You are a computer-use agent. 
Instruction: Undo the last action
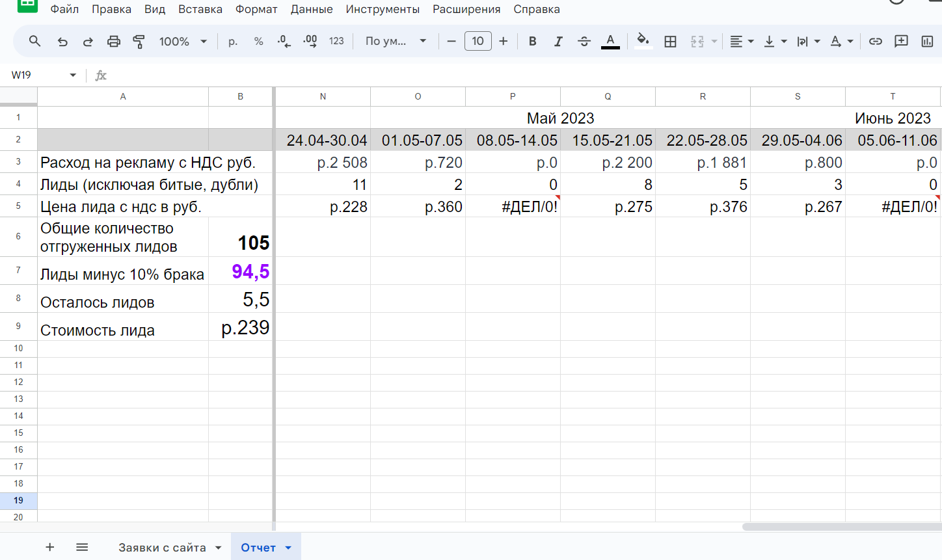pyautogui.click(x=62, y=41)
